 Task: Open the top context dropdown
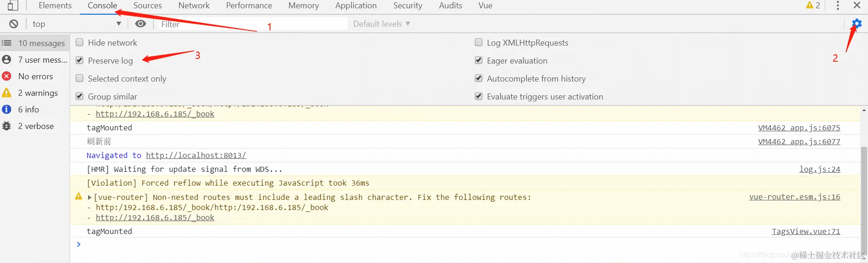[x=77, y=24]
